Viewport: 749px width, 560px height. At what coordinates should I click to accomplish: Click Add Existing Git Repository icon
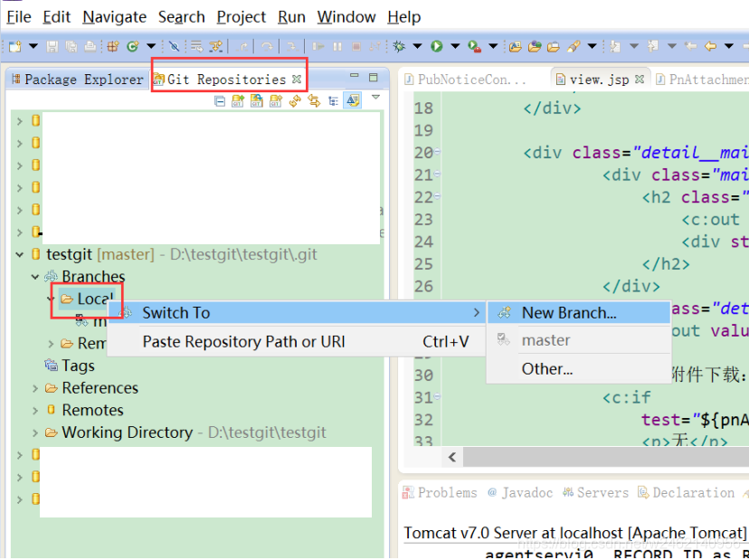pos(238,100)
